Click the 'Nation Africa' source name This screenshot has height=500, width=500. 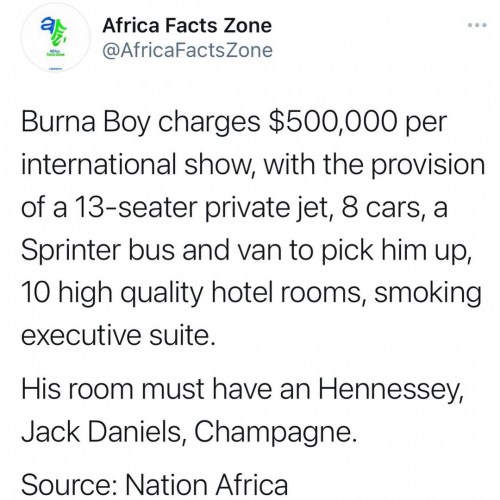click(x=207, y=485)
